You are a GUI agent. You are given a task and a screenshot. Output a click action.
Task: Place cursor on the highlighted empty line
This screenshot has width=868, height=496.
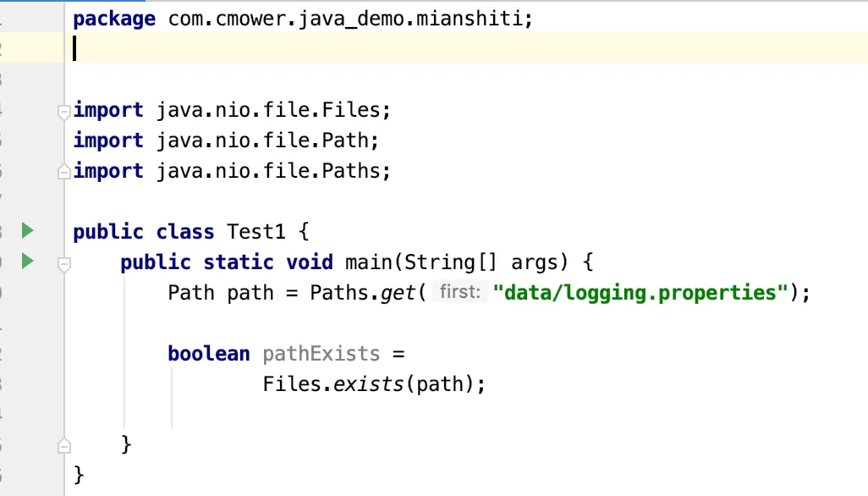tap(465, 47)
